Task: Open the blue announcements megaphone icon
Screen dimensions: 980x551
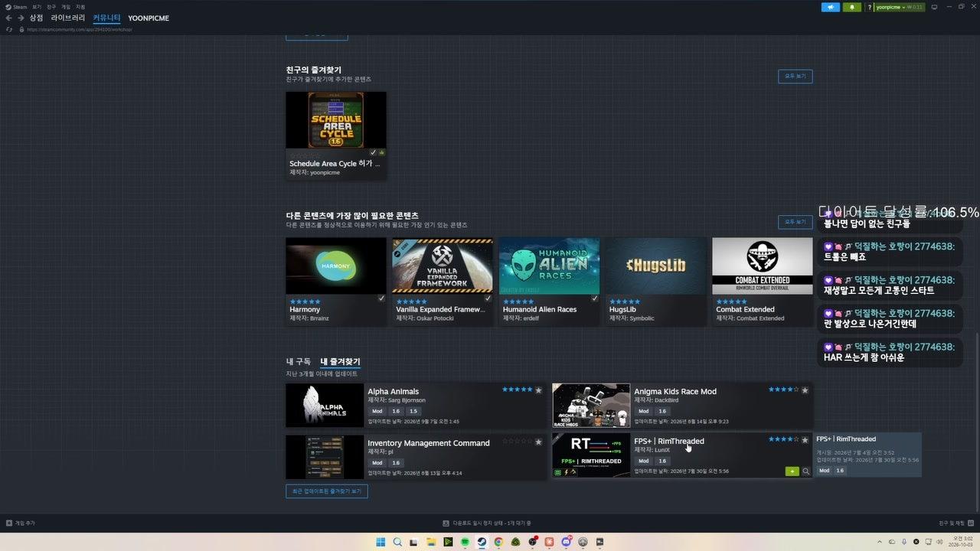Action: [x=831, y=7]
